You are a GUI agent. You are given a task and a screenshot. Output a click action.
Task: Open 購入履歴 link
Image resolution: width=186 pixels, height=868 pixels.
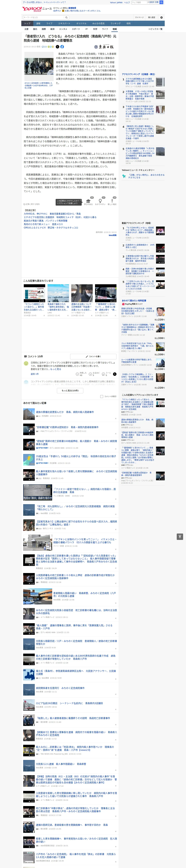pos(152,18)
